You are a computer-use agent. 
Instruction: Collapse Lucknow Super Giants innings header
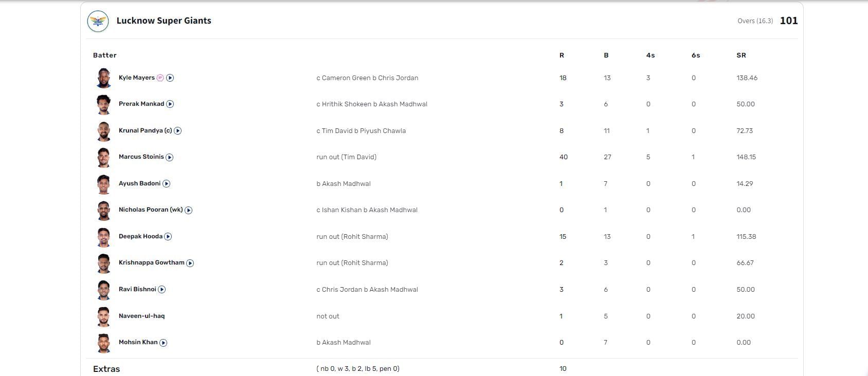pyautogui.click(x=442, y=21)
